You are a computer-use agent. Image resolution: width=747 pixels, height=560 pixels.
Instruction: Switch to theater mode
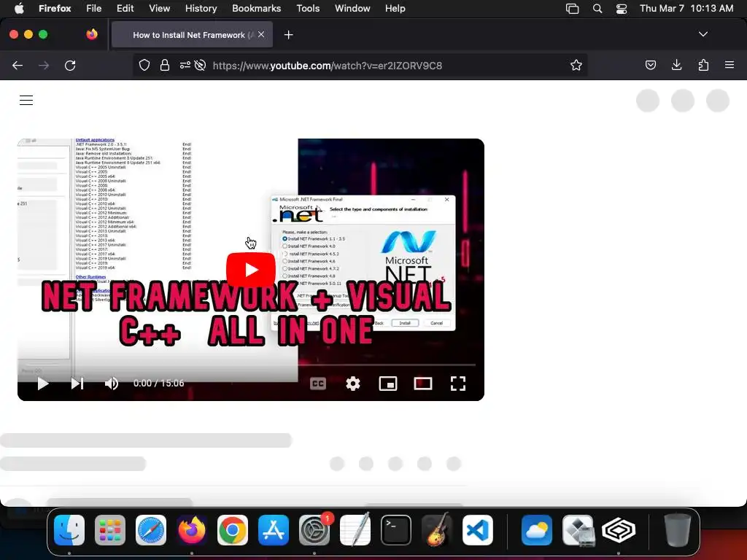(423, 384)
